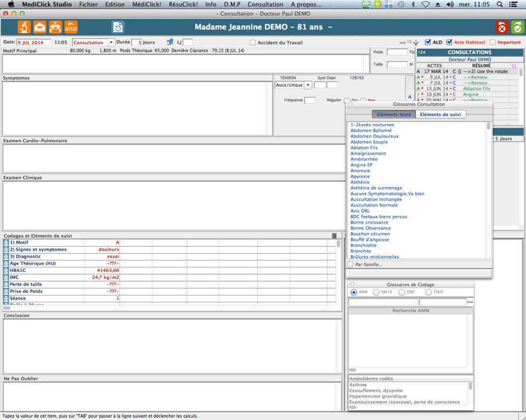Uncheck the ALD checkbox
526x420 pixels.
[428, 42]
